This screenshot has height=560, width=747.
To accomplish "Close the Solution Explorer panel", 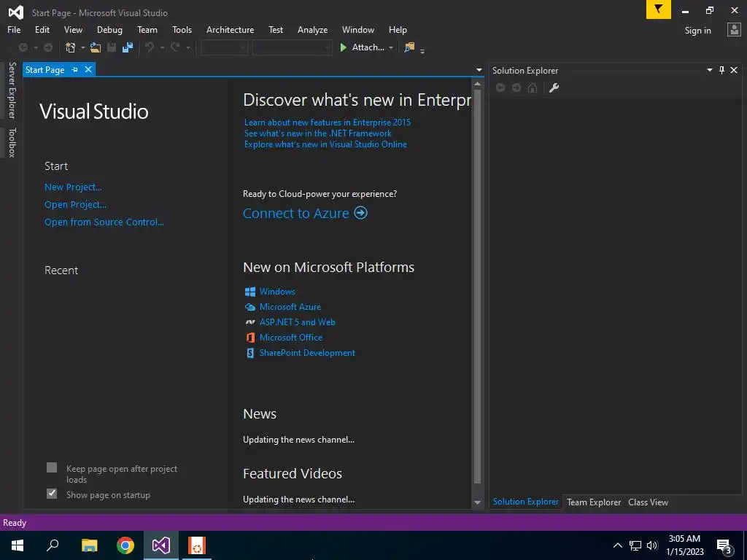I will 734,70.
